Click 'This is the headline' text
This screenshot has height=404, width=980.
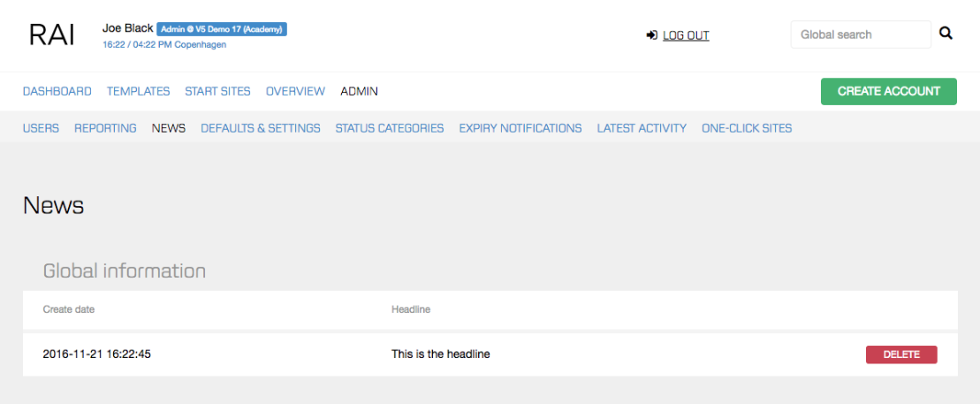[x=441, y=354]
